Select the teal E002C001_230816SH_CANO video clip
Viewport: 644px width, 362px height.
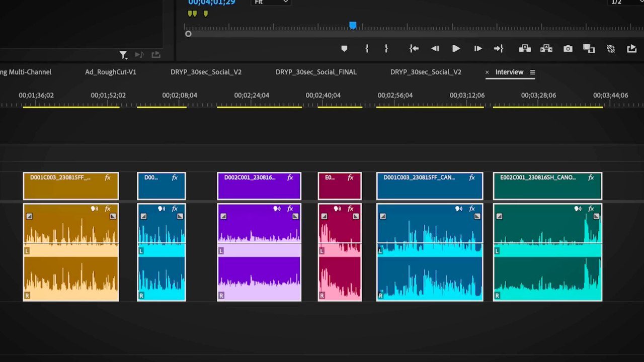click(x=547, y=186)
